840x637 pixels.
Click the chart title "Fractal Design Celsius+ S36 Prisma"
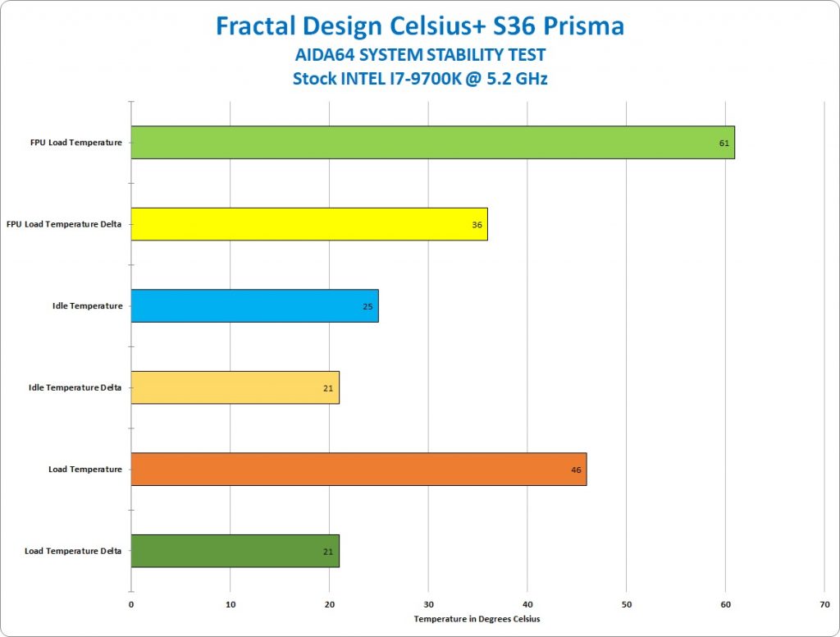coord(420,26)
